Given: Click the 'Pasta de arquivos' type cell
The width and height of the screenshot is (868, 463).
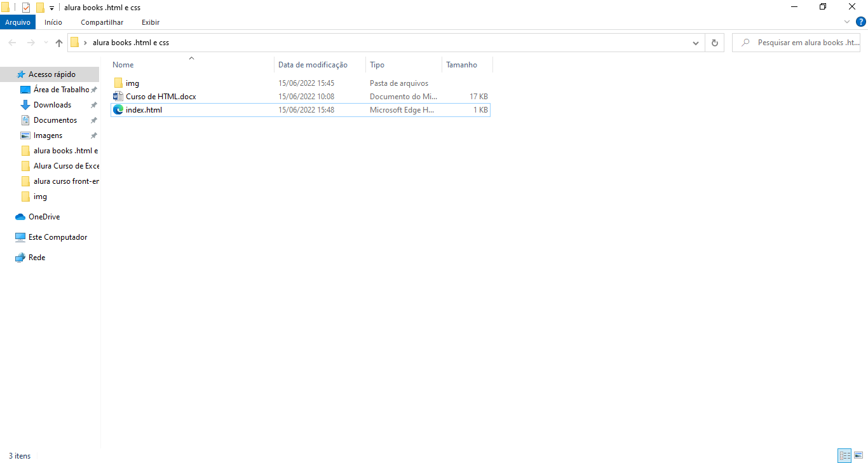Looking at the screenshot, I should click(x=399, y=83).
